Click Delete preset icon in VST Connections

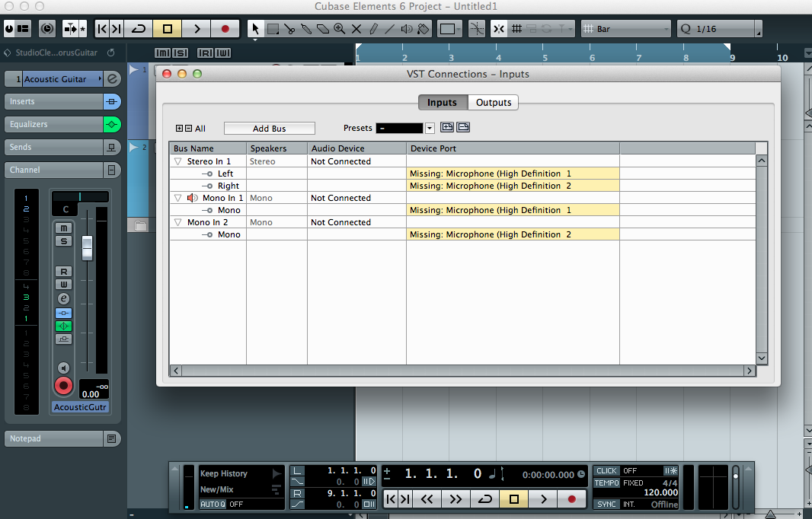(463, 127)
